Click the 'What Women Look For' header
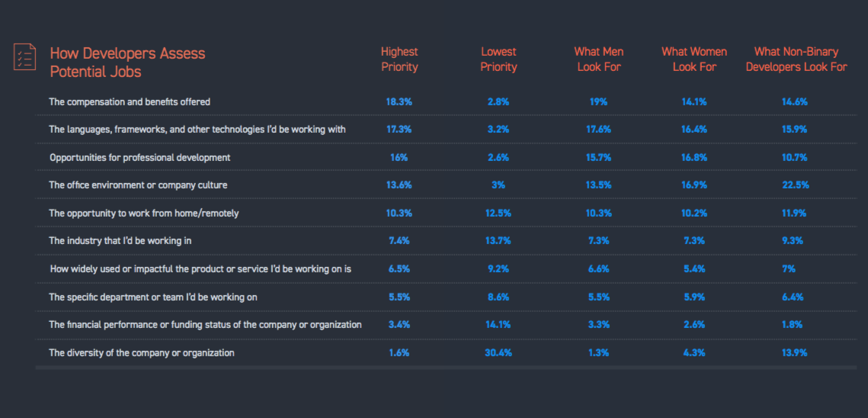868x418 pixels. coord(694,59)
